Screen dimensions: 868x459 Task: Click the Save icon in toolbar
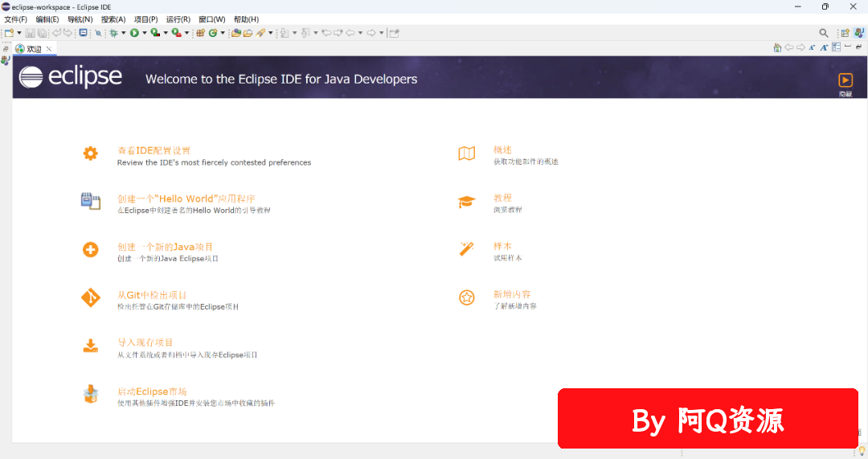(30, 33)
